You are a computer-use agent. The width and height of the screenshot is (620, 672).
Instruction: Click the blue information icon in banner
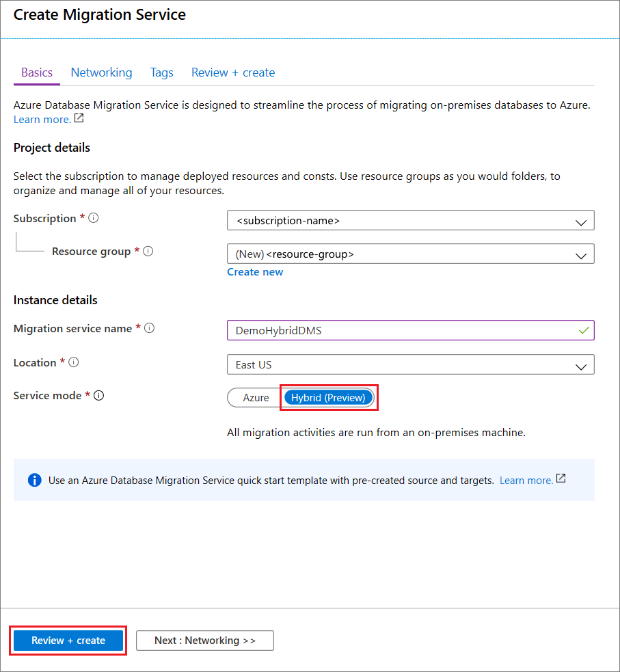(x=35, y=480)
